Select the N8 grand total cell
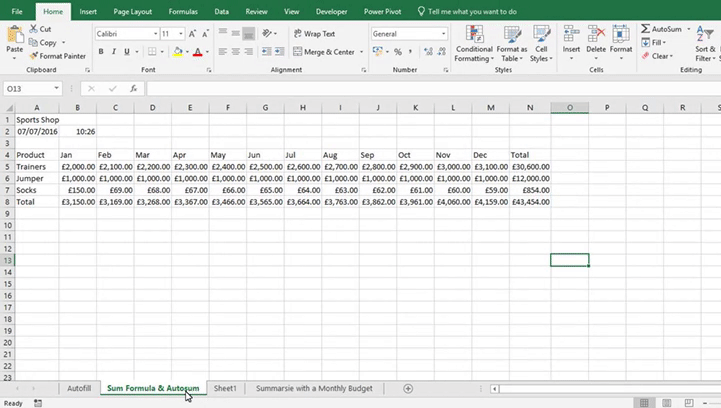Screen dimensions: 721x408 [x=529, y=201]
